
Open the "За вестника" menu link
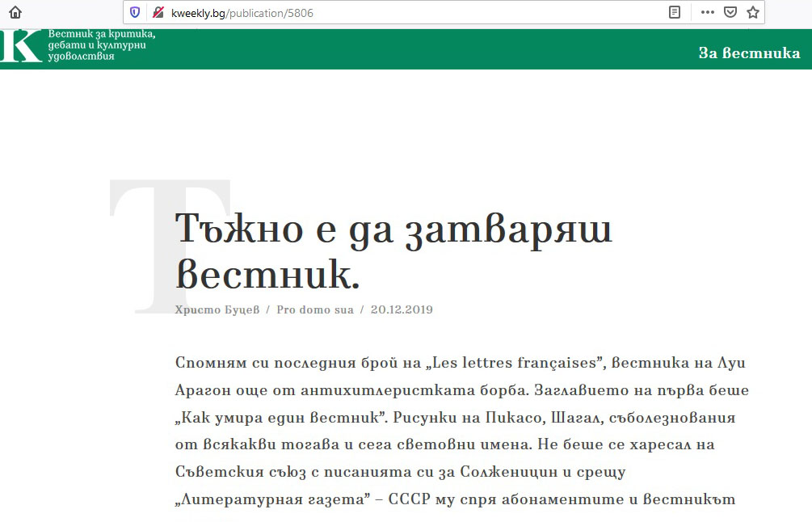[x=749, y=53]
